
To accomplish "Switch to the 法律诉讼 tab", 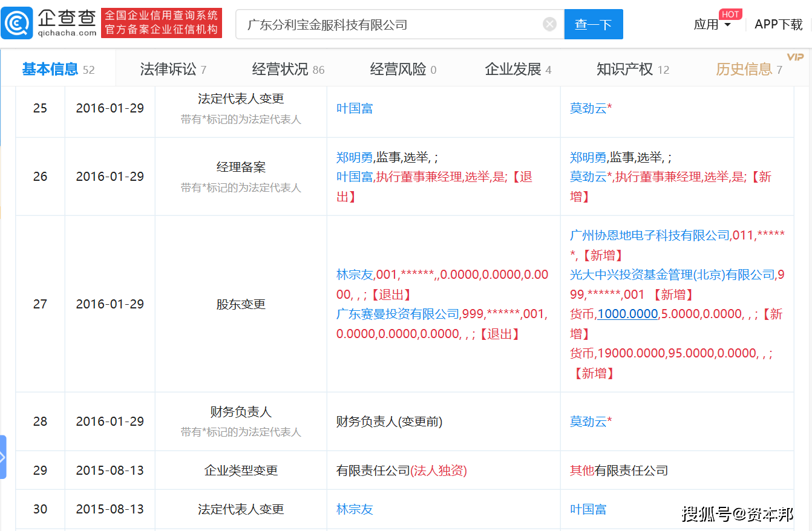I will [x=173, y=70].
